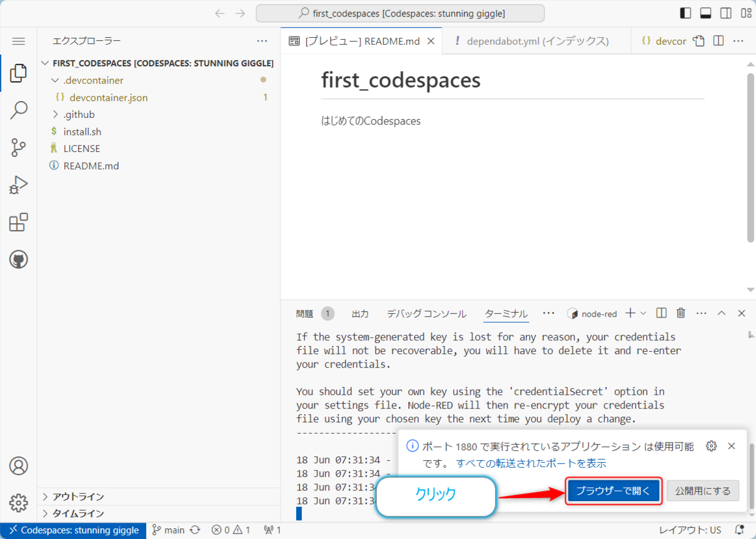Open the Accounts menu icon
Image resolution: width=756 pixels, height=539 pixels.
(18, 466)
